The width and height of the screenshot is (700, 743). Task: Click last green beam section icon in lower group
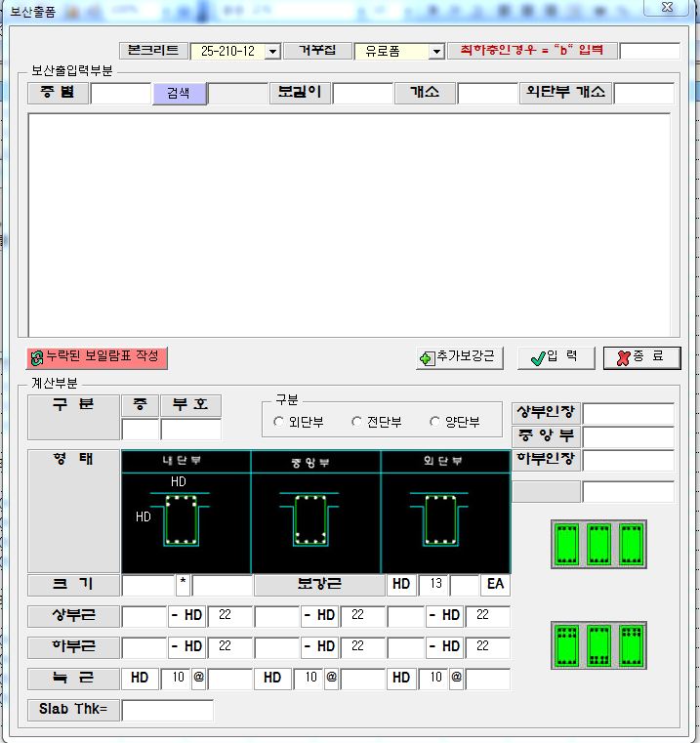click(632, 645)
